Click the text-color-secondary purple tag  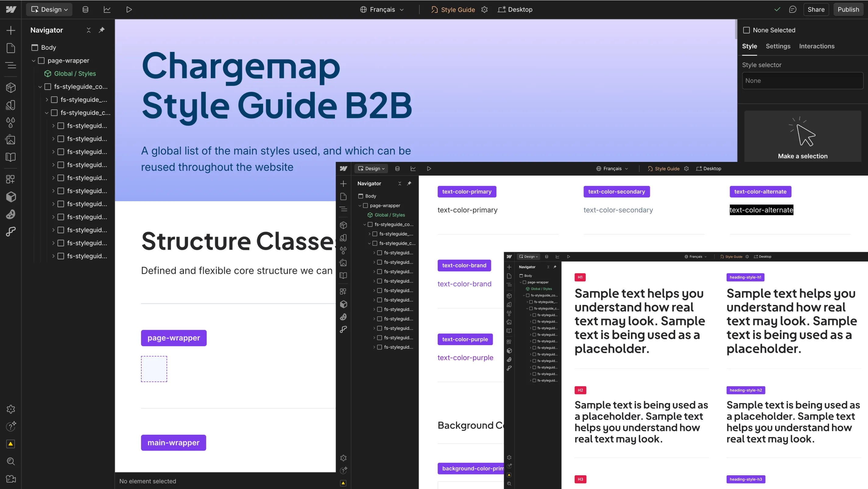pyautogui.click(x=617, y=191)
